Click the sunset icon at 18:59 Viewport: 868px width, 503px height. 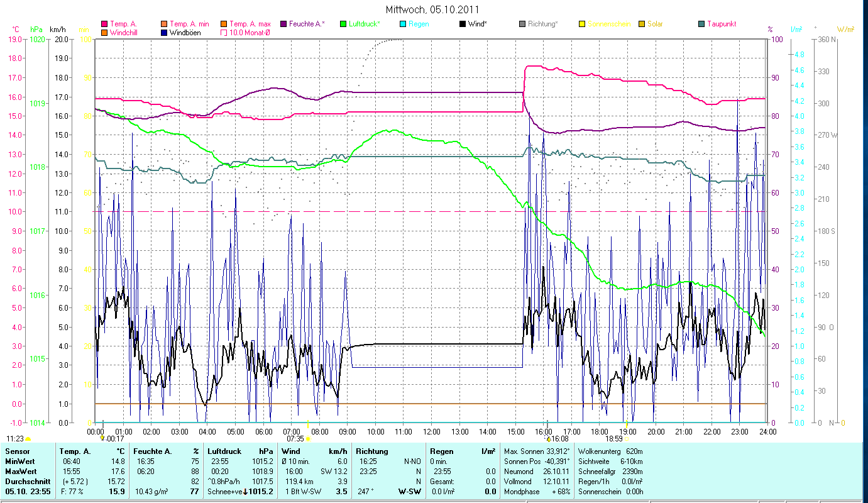click(627, 438)
